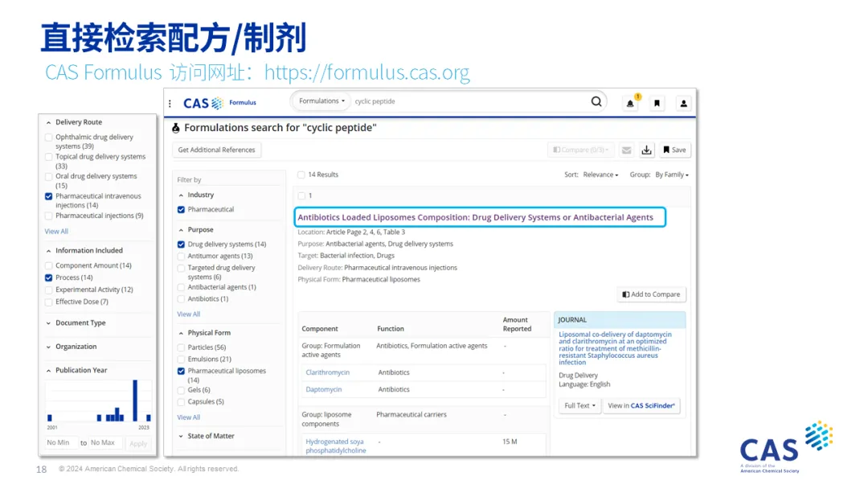Image resolution: width=868 pixels, height=489 pixels.
Task: Expand the State of Matter section
Action: tap(181, 437)
